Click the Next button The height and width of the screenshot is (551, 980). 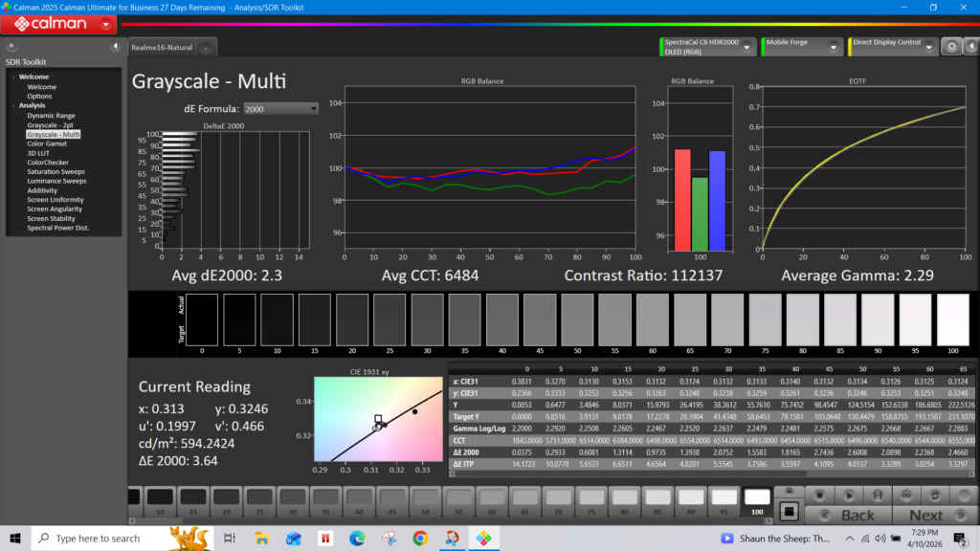click(x=925, y=515)
